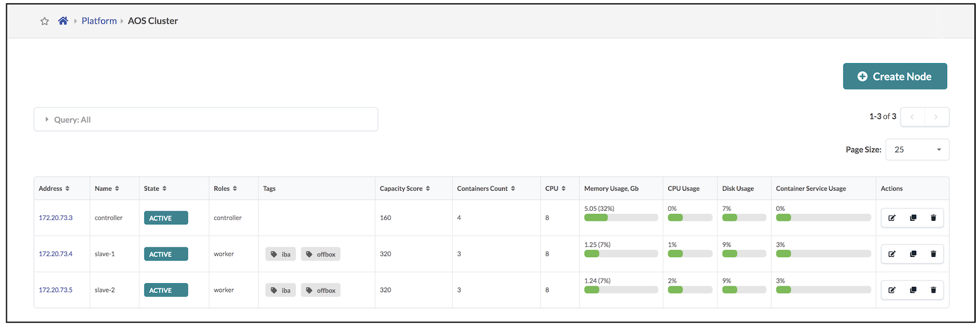Image resolution: width=980 pixels, height=328 pixels.
Task: Click the iba tag on slave-2
Action: click(281, 290)
